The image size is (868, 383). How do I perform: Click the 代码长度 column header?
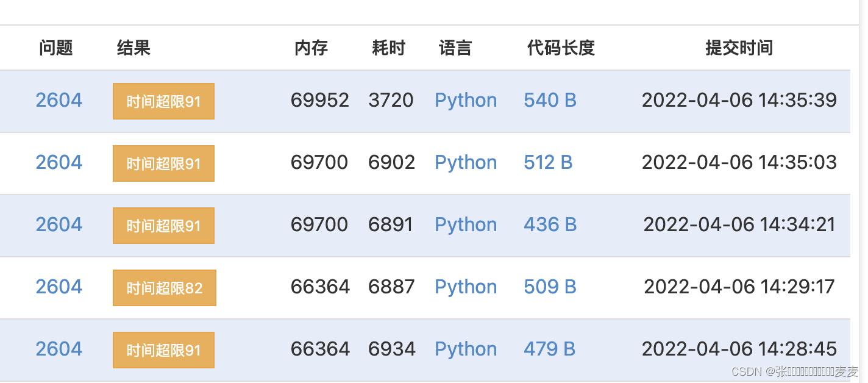pos(561,48)
